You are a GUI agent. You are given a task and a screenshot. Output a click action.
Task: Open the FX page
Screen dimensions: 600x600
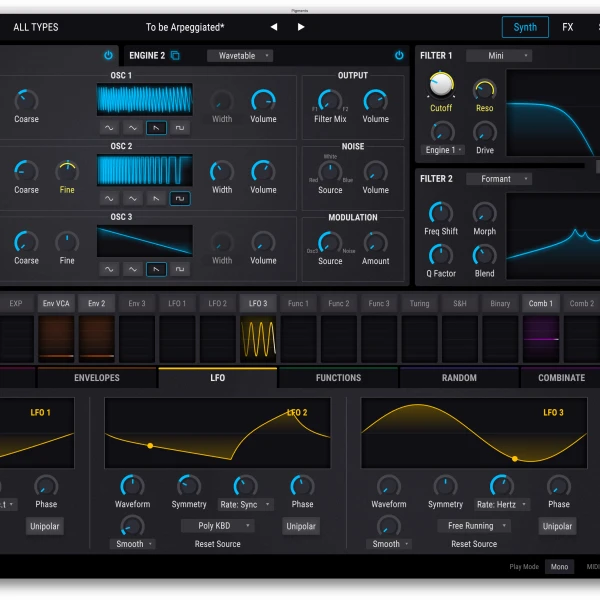pyautogui.click(x=568, y=27)
